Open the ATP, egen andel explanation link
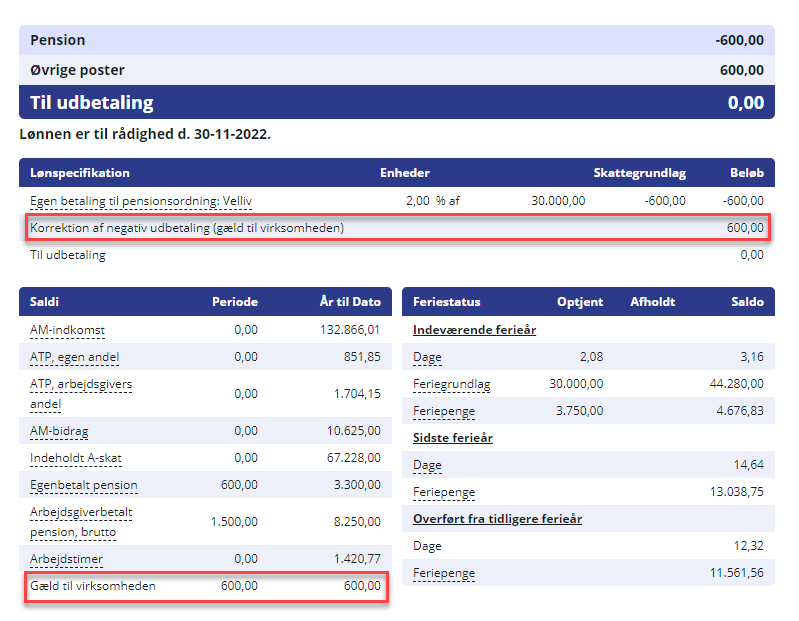The width and height of the screenshot is (799, 621). 74,357
